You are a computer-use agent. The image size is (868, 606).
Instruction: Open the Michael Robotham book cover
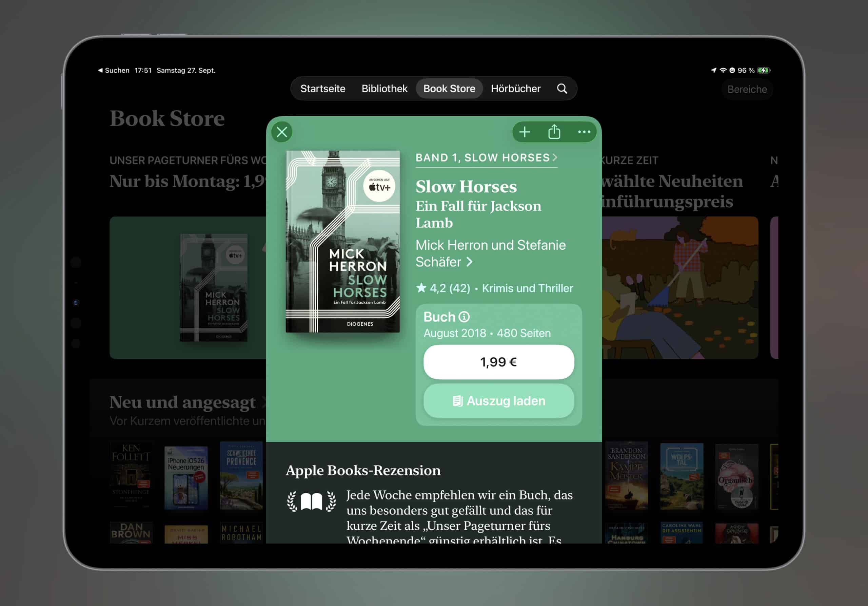241,533
